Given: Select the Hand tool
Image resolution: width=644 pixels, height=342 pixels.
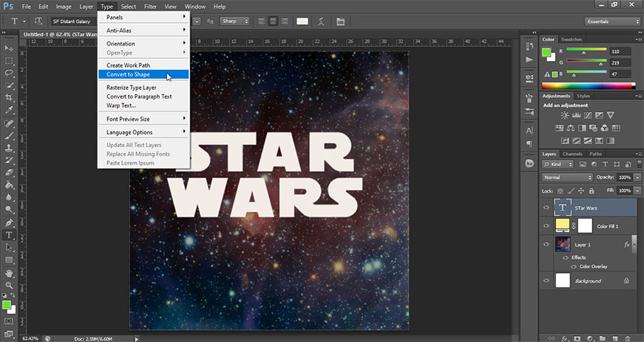Looking at the screenshot, I should tap(9, 273).
